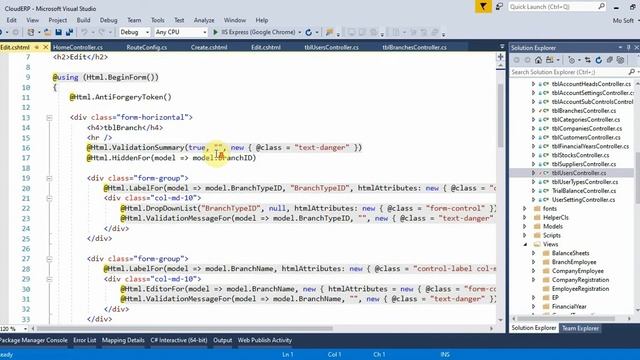
Task: Open the Debug configuration dropdown
Action: coord(135,32)
